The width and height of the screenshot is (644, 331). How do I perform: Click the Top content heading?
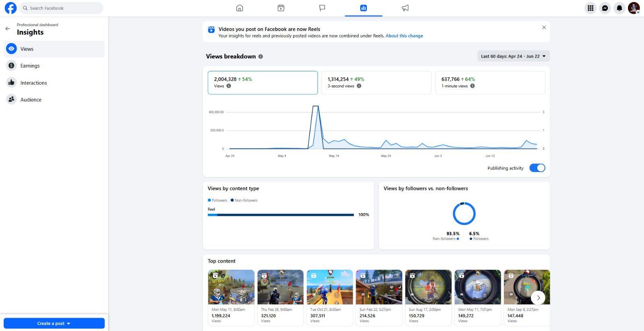pos(221,261)
